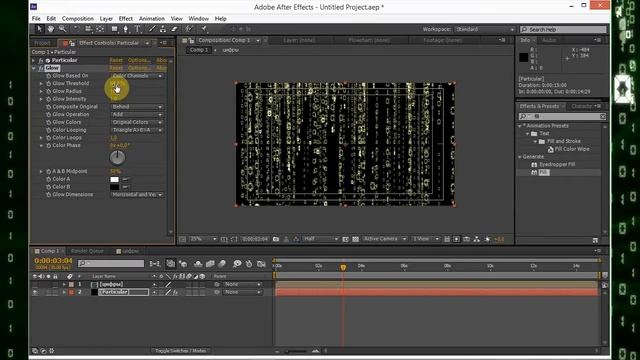
Task: Open the Composition menu
Action: pos(78,19)
